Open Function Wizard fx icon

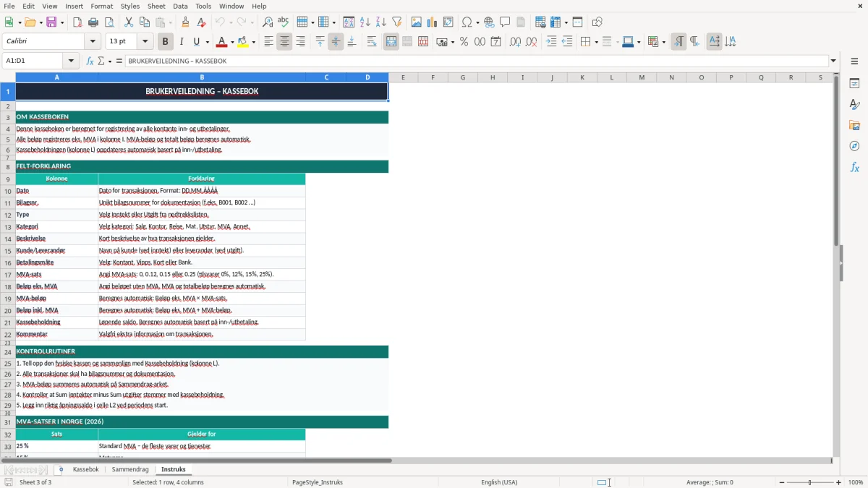point(90,61)
